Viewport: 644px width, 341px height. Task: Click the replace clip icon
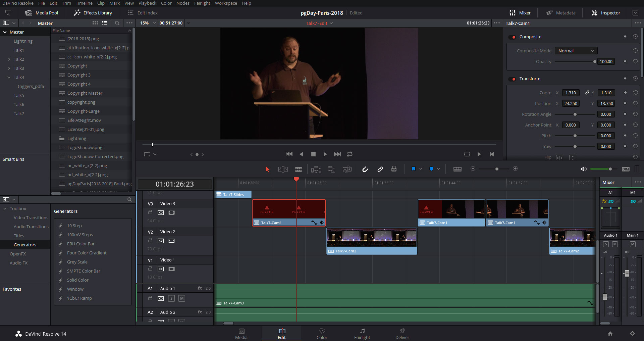click(347, 169)
